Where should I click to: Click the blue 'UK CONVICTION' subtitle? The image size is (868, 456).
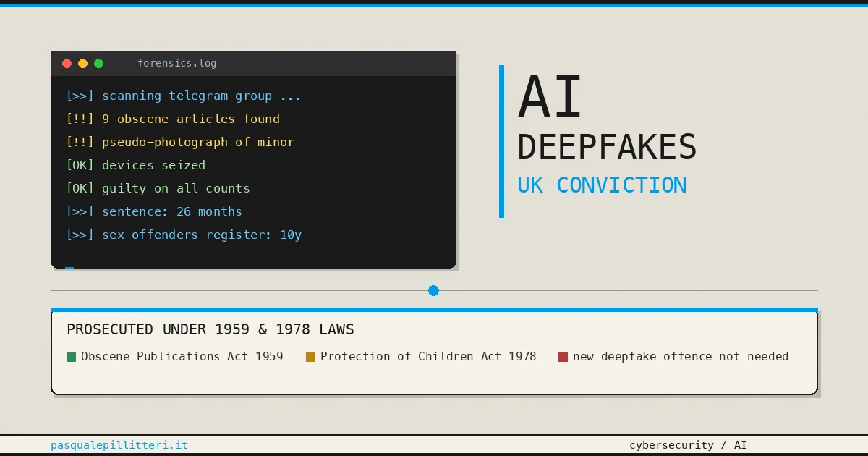tap(602, 185)
